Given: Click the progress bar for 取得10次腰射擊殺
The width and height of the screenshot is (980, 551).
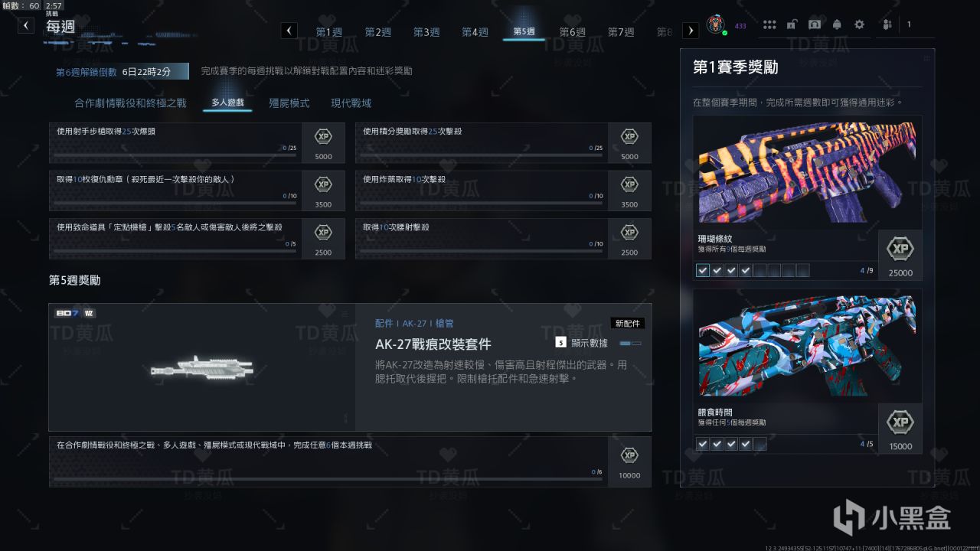Looking at the screenshot, I should click(482, 250).
